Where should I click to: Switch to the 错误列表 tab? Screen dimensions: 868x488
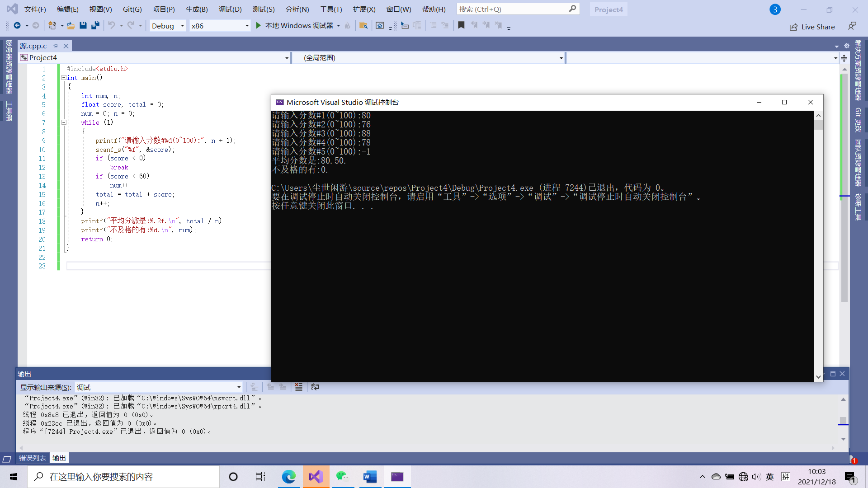click(33, 458)
